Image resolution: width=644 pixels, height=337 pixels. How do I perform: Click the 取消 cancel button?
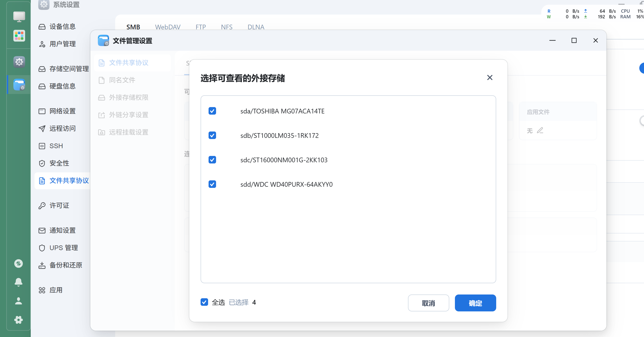click(x=428, y=303)
